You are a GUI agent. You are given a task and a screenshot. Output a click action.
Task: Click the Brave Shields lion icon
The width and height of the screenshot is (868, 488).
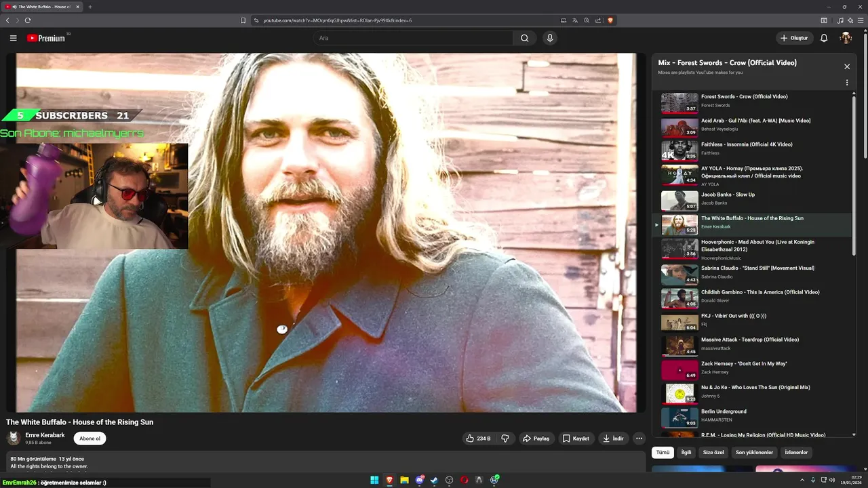point(610,20)
